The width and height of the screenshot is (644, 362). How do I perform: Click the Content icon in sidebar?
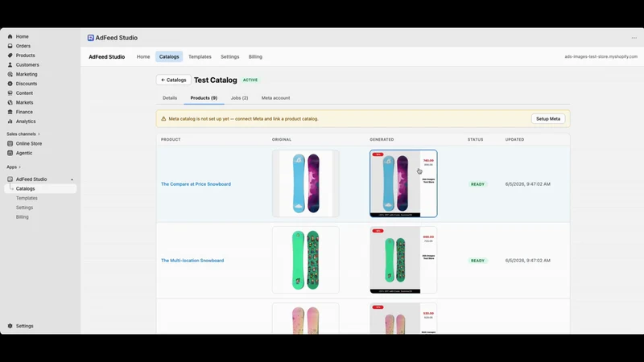pyautogui.click(x=10, y=93)
